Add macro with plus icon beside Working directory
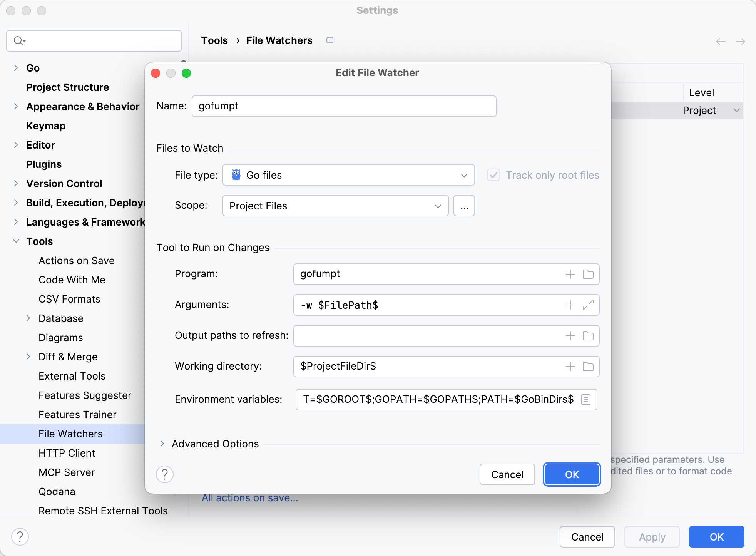Viewport: 756px width, 556px height. 569,366
